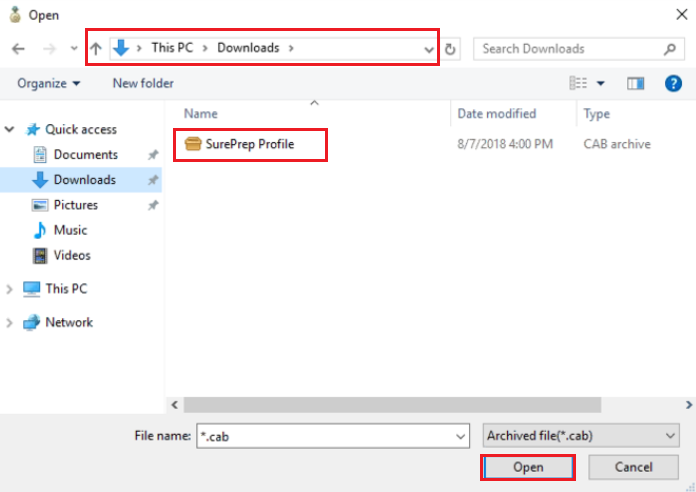Refresh the Downloads folder view
Viewport: 696px width, 492px height.
[x=450, y=49]
